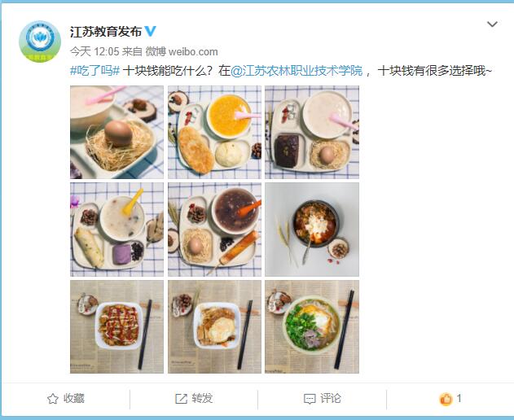This screenshot has height=420, width=514.
Task: Click the 江苏教育发布 account name
Action: click(x=106, y=32)
